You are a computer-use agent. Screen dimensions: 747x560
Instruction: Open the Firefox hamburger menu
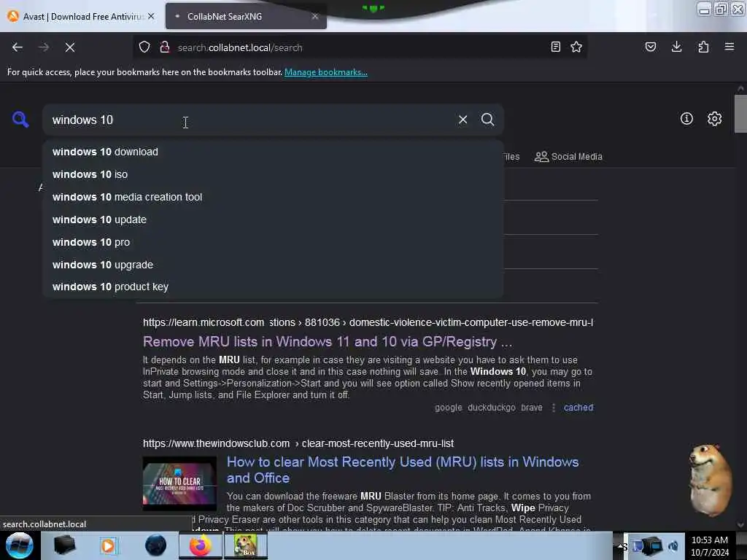click(729, 47)
